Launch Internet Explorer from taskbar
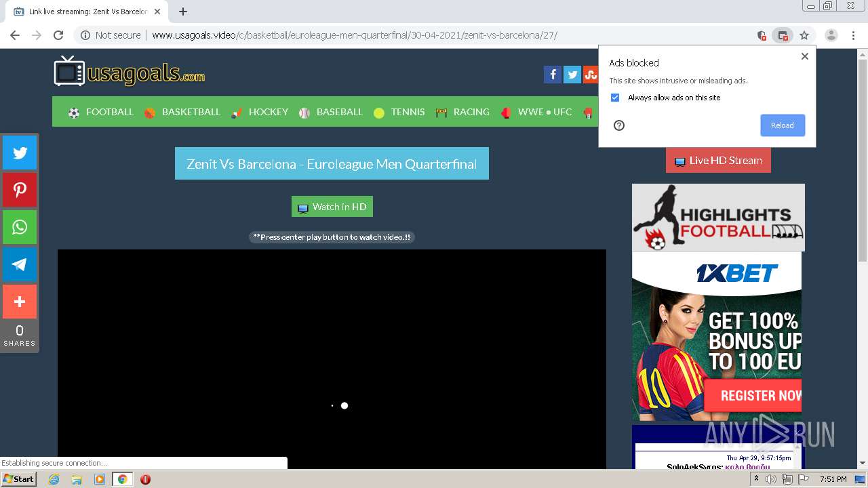 point(54,479)
